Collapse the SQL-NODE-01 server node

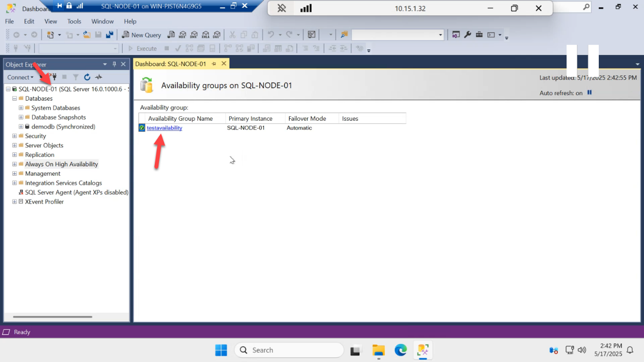(8, 89)
